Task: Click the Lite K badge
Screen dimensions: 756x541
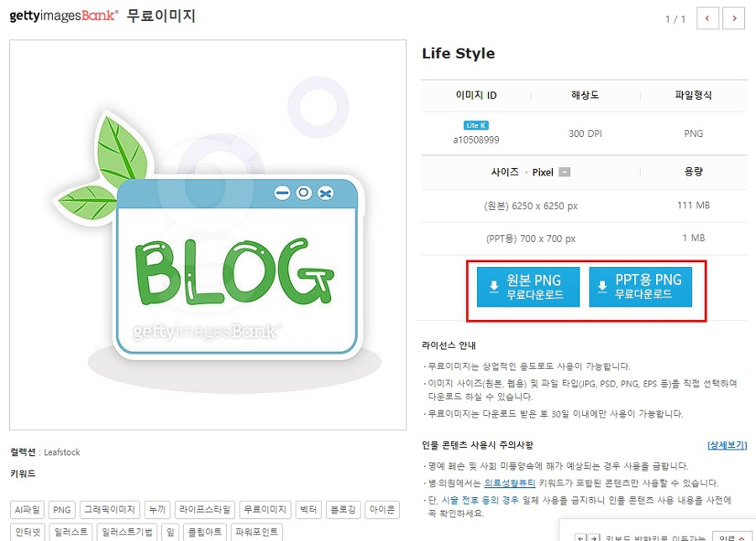Action: tap(476, 125)
